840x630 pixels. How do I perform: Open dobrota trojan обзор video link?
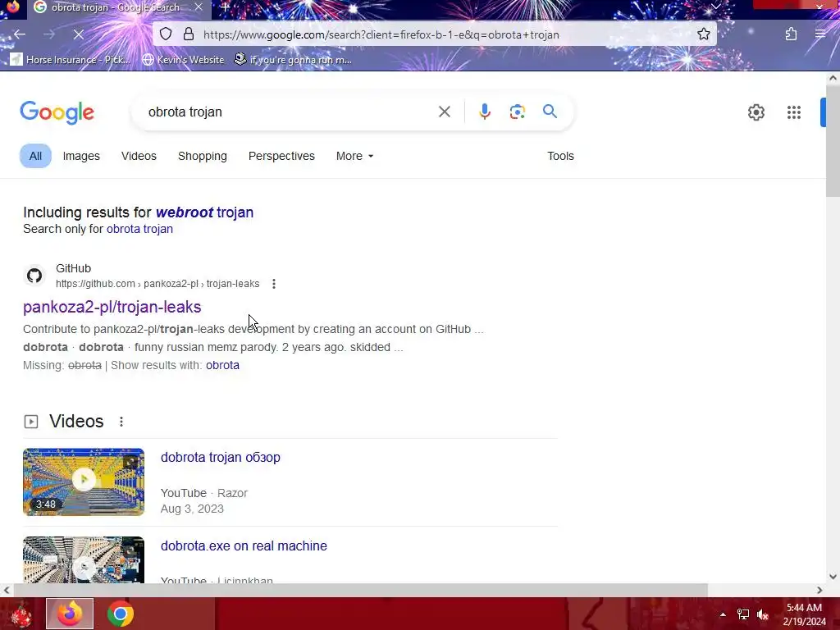click(x=220, y=458)
